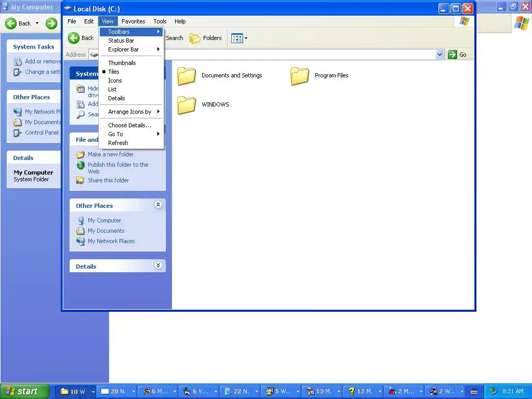This screenshot has width=532, height=399.
Task: Click the Program Files label
Action: click(331, 75)
